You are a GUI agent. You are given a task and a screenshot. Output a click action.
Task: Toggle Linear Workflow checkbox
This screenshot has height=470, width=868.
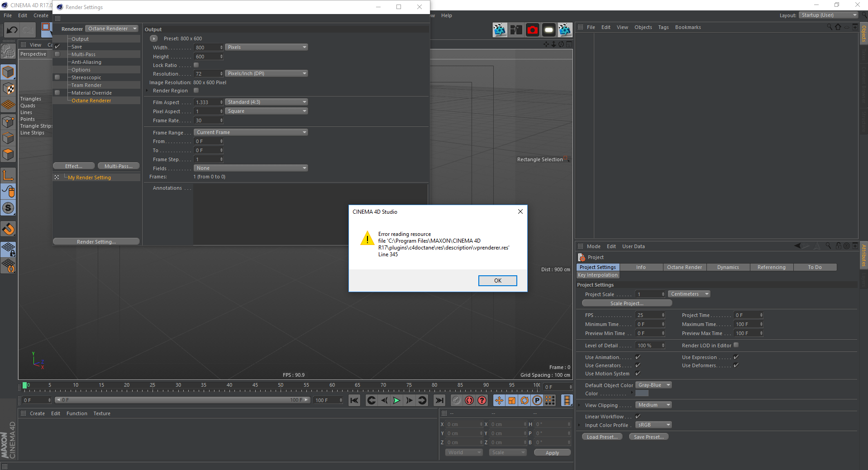(x=638, y=417)
